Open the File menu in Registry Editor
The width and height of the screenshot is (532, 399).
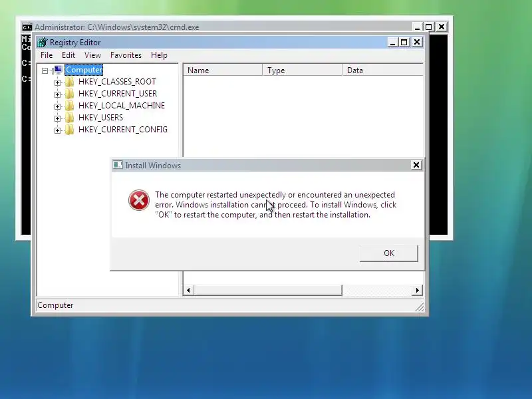tap(47, 55)
